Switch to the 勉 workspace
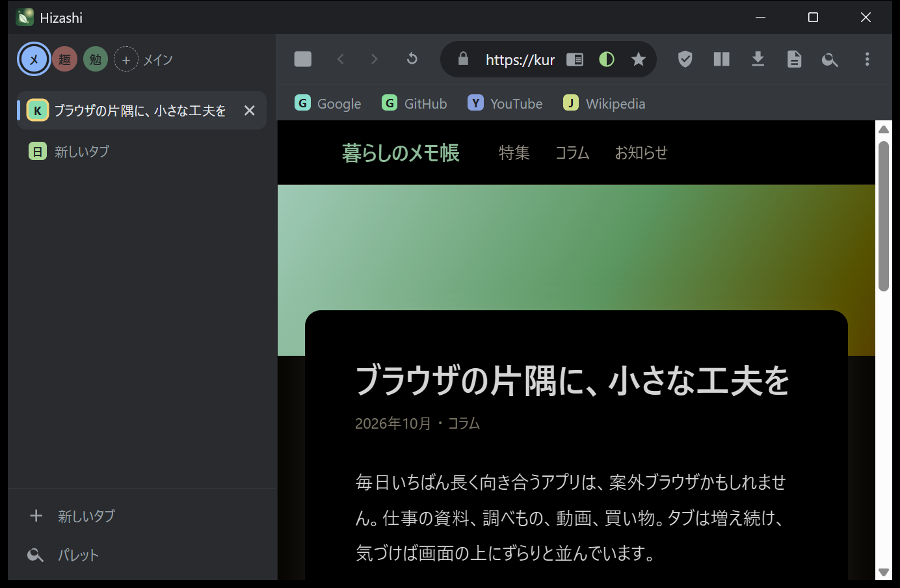This screenshot has width=900, height=588. tap(96, 59)
